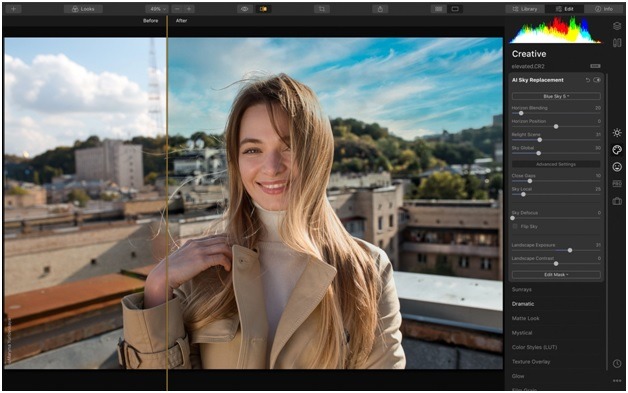The image size is (628, 393).
Task: Select the Pro tools icon
Action: (617, 184)
